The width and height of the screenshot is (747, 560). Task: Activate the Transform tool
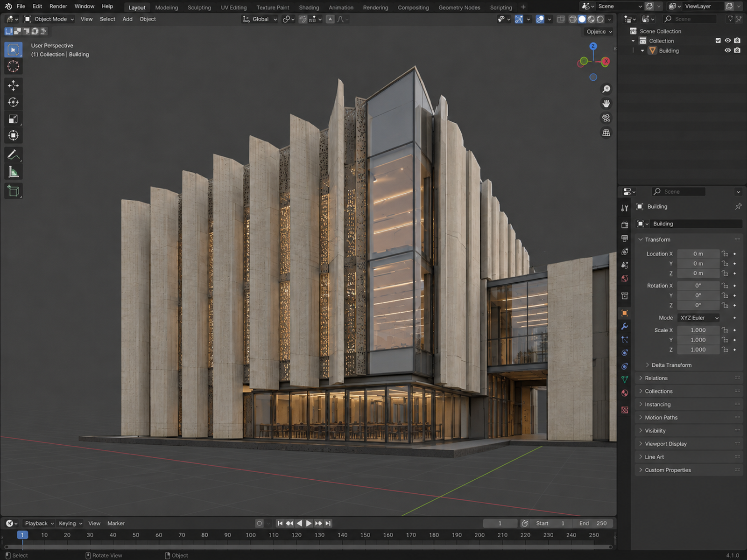[x=14, y=136]
